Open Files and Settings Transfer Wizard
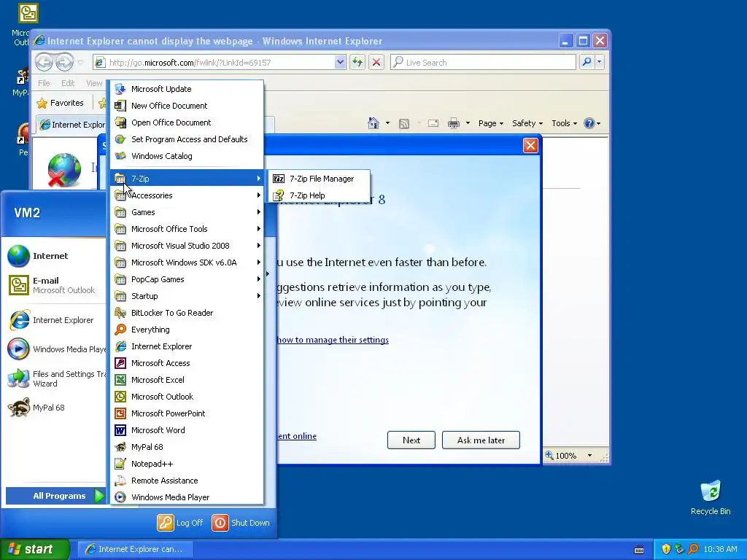This screenshot has height=560, width=747. pos(55,378)
